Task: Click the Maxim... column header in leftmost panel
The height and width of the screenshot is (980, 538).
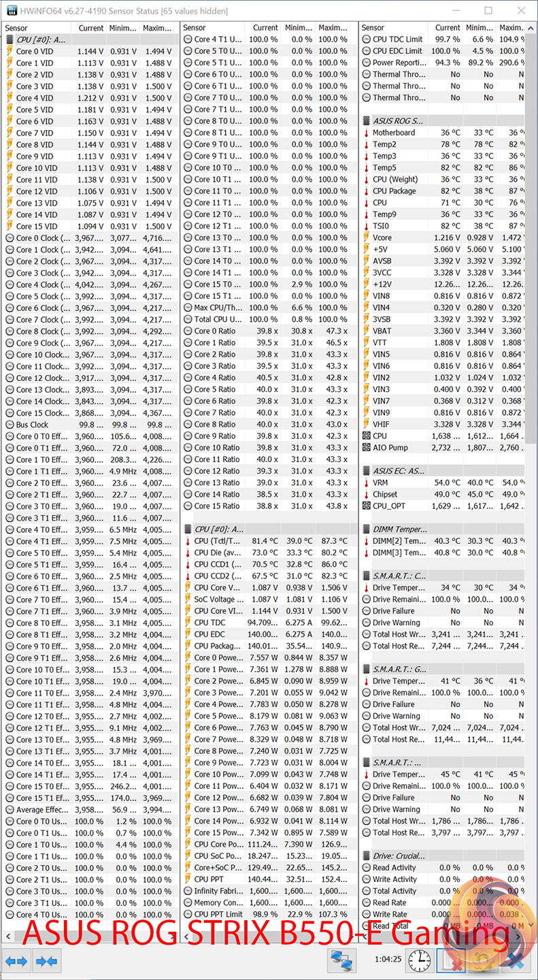Action: (158, 28)
